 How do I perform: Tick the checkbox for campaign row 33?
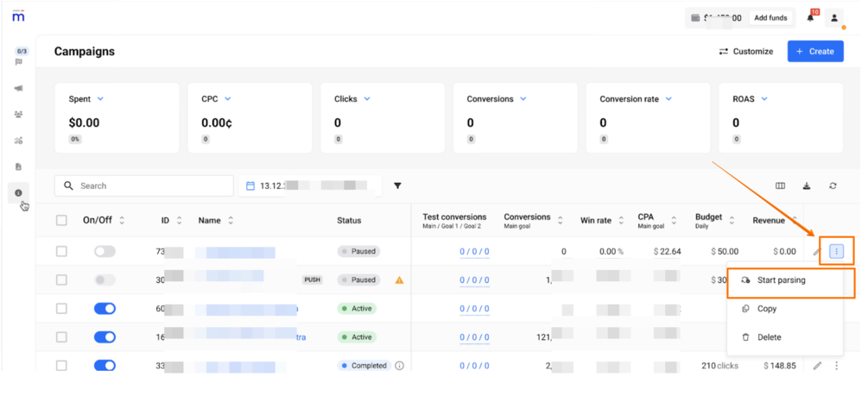pos(61,366)
